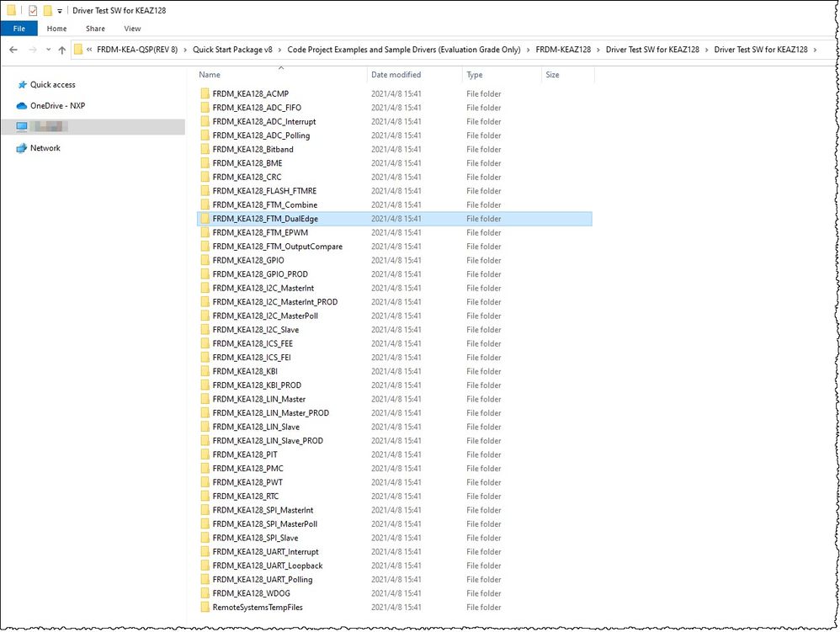Click the FRDM_KEA128_UART_Loopback name

(268, 566)
